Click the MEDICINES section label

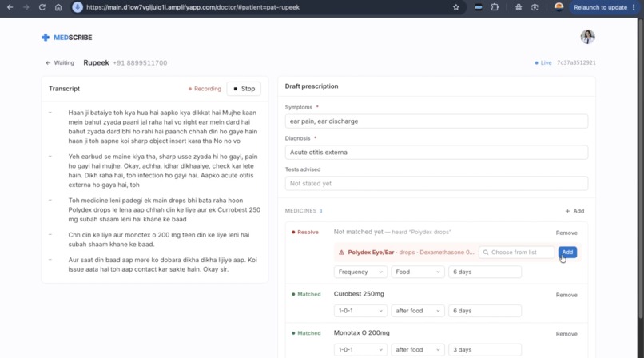click(300, 211)
